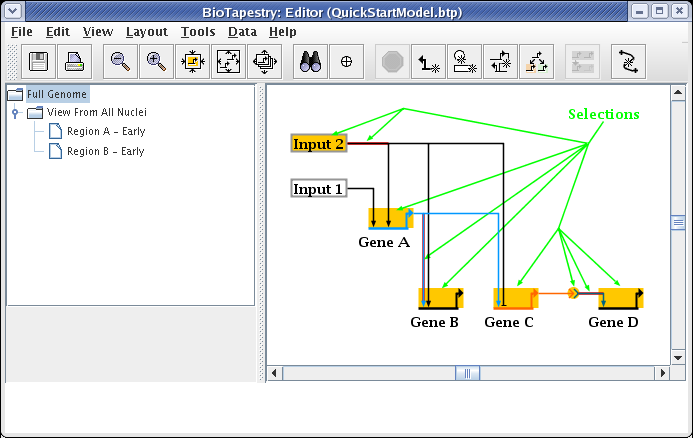Open the Data menu
Image resolution: width=693 pixels, height=438 pixels.
pos(242,32)
